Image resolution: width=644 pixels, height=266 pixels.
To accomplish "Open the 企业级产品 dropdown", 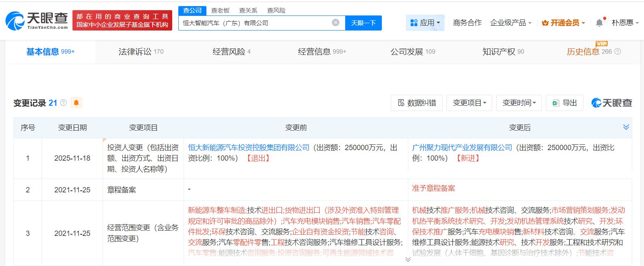I will 510,23.
